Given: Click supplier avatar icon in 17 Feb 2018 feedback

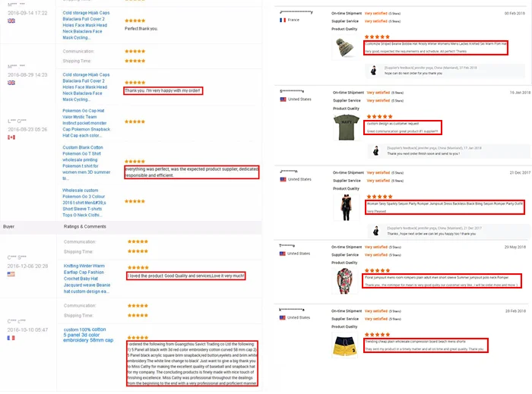Looking at the screenshot, I should (374, 70).
